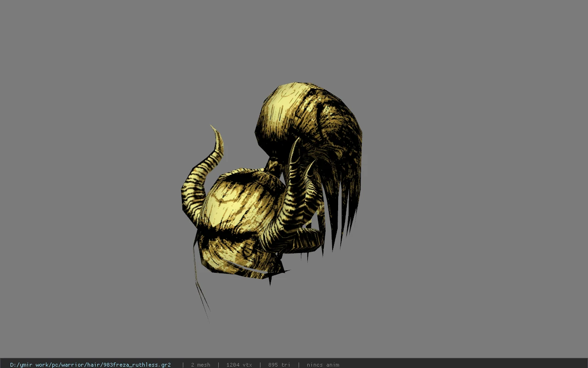
Task: Click the '1204 vtx' vertex count
Action: click(239, 365)
